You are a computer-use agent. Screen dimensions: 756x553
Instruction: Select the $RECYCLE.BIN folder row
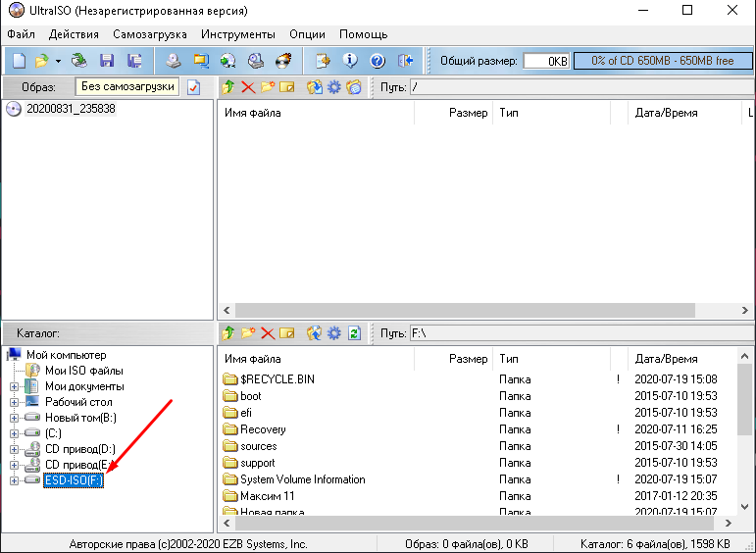(x=478, y=379)
